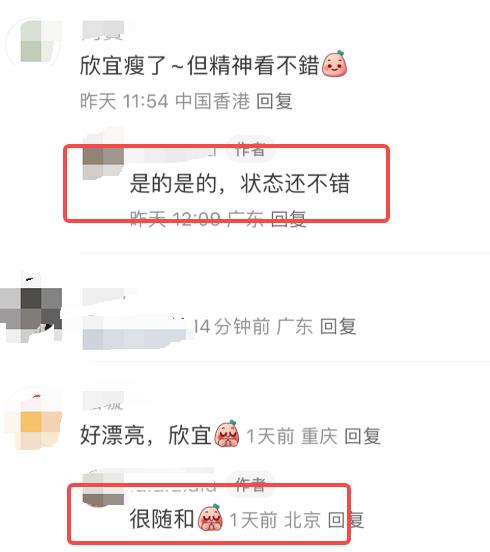Screen dimensions: 490x552
Task: Open blurred username above 好漂亮 comment
Action: pyautogui.click(x=103, y=401)
